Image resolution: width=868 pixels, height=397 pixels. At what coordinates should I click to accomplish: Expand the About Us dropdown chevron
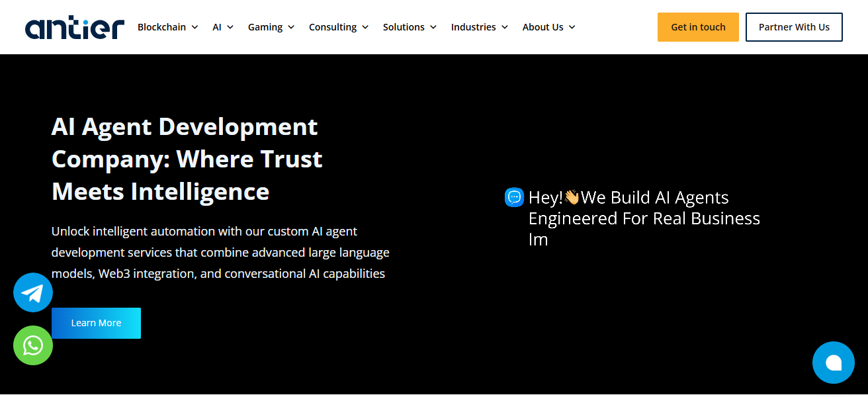[572, 27]
